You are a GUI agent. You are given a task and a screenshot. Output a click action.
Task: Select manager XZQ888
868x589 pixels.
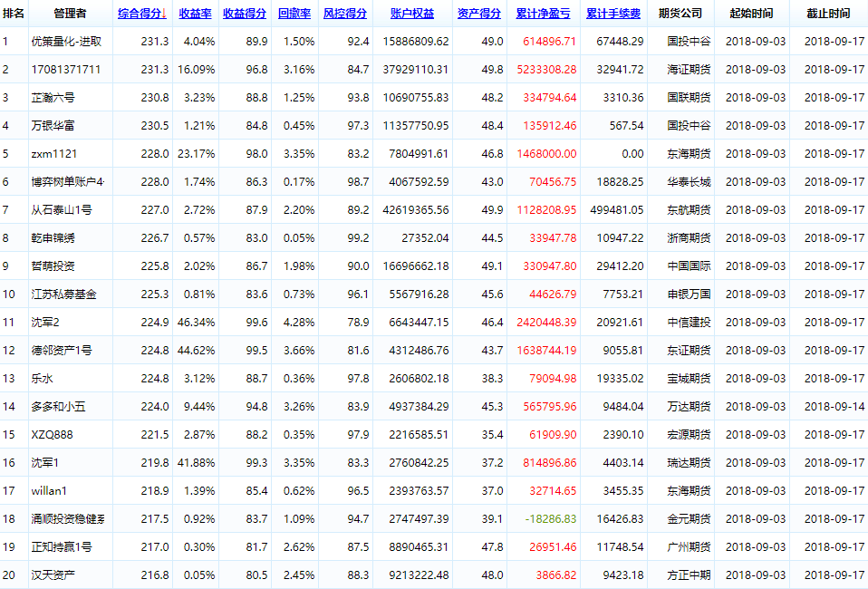(x=52, y=435)
